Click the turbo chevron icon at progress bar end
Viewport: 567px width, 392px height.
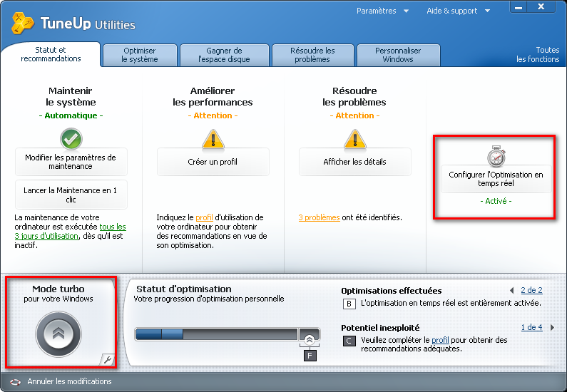(x=309, y=339)
